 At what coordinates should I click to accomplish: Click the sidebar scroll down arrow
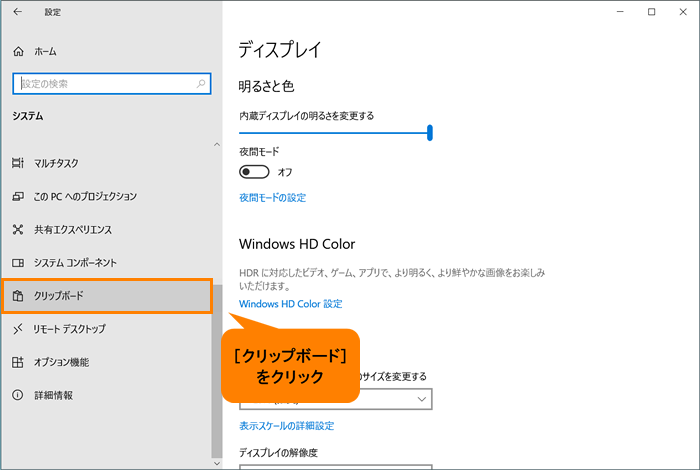tap(217, 463)
